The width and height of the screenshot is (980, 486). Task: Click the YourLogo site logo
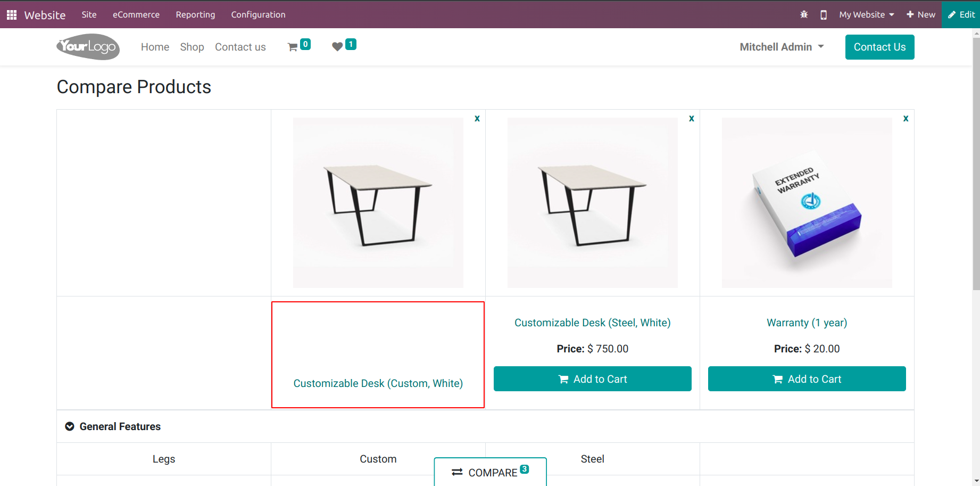(88, 47)
